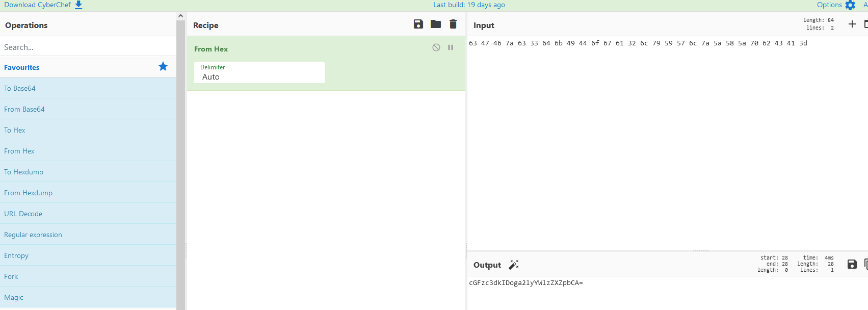Click the Download CyberChef link
The height and width of the screenshot is (310, 868).
coord(38,5)
